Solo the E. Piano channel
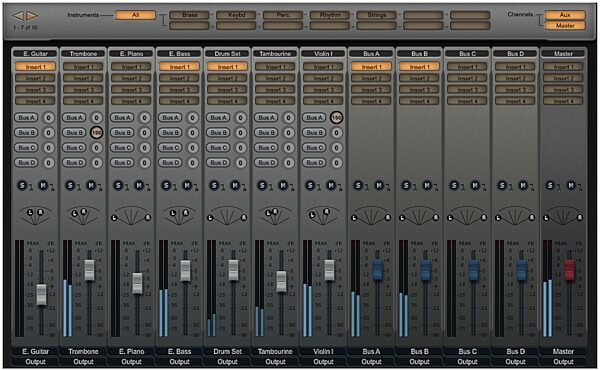Image resolution: width=600 pixels, height=370 pixels. point(118,186)
